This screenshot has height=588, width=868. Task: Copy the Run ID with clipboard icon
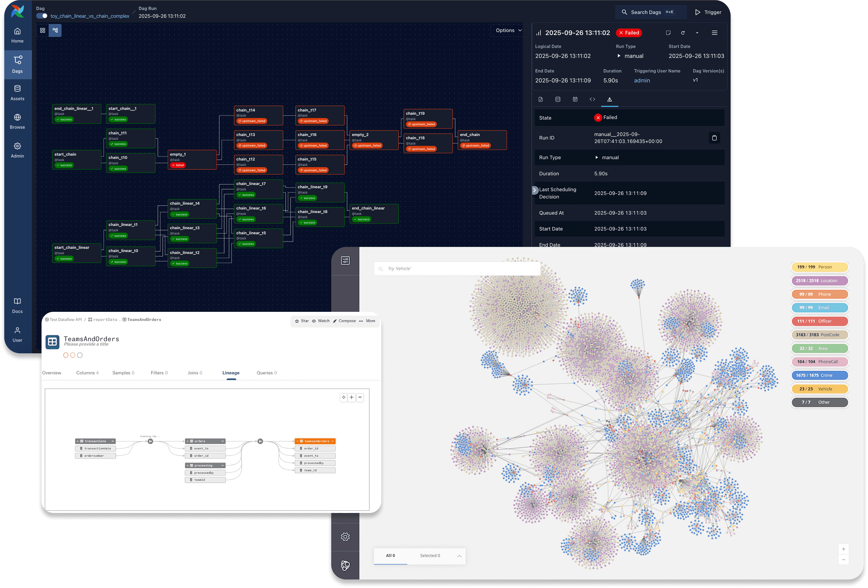point(714,138)
